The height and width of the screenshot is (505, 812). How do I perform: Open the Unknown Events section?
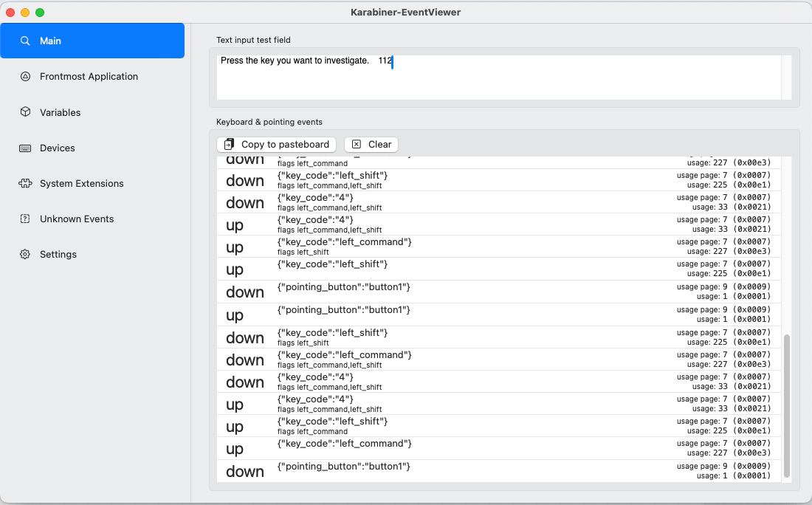click(x=92, y=219)
